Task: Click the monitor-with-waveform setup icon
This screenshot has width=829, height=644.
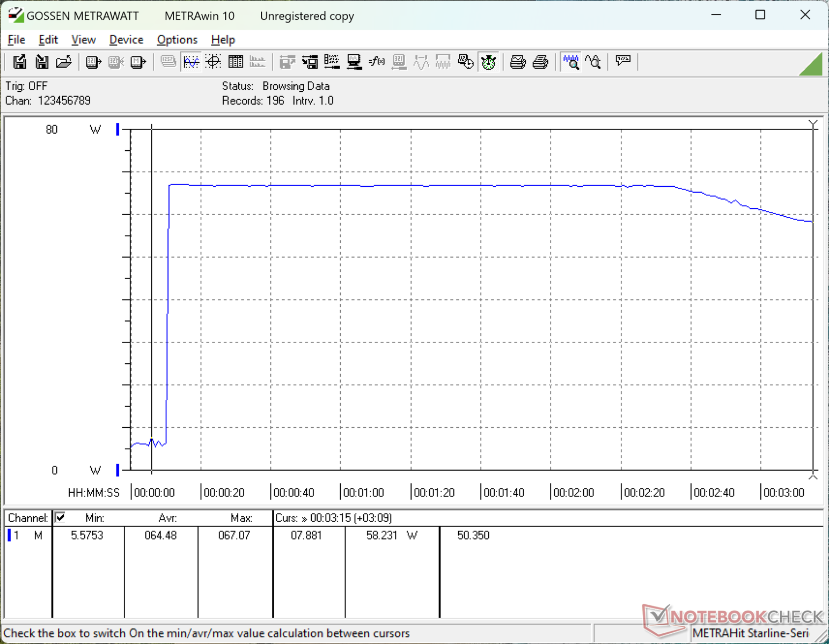Action: tap(354, 62)
